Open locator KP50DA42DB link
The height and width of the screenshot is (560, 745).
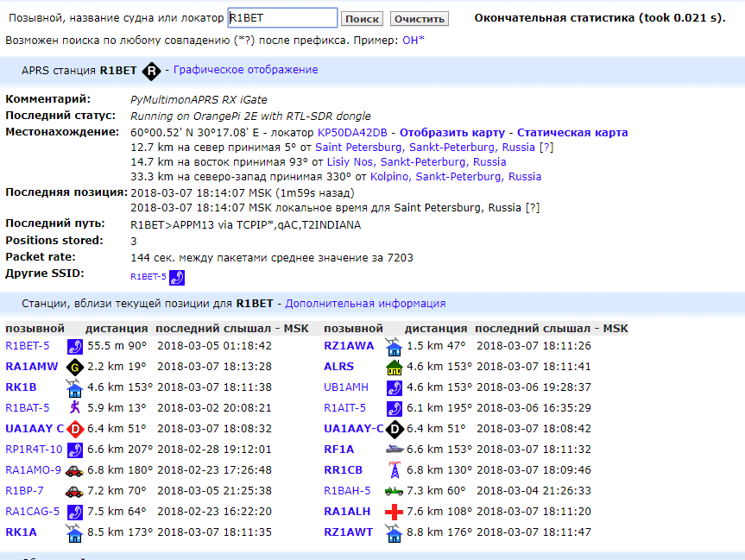coord(352,132)
